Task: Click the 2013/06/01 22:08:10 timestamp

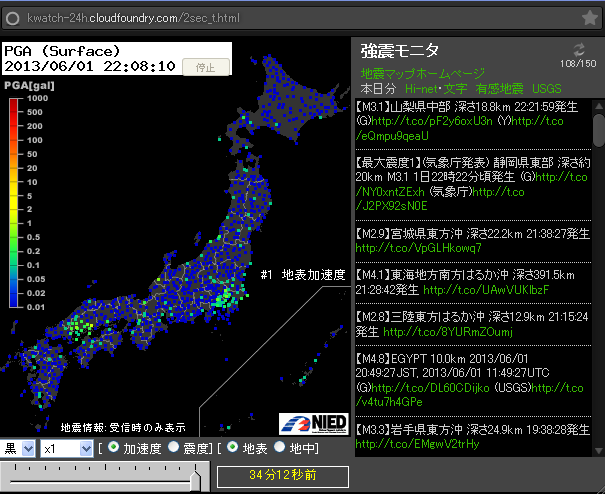Action: click(x=90, y=66)
